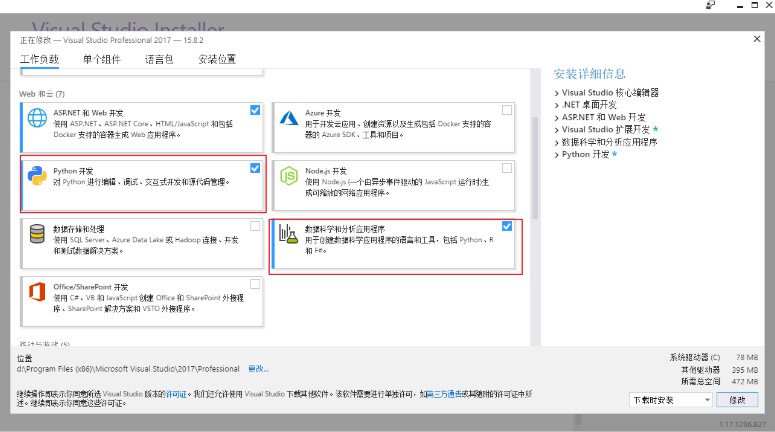Image resolution: width=775 pixels, height=432 pixels.
Task: Click the workloads list vertical scrollbar
Action: point(535,168)
